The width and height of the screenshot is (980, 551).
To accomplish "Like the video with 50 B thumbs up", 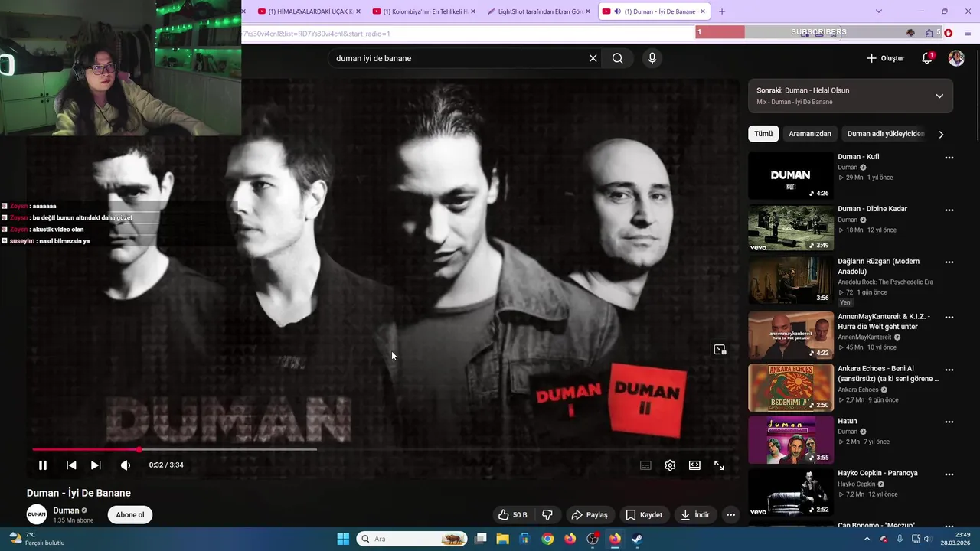I will (x=512, y=515).
